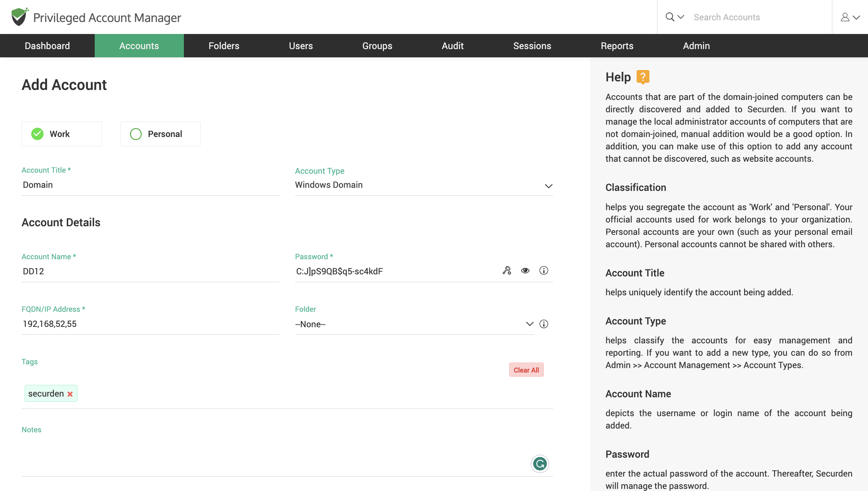Viewport: 868px width, 491px height.
Task: Open the Groups tab
Action: click(377, 46)
